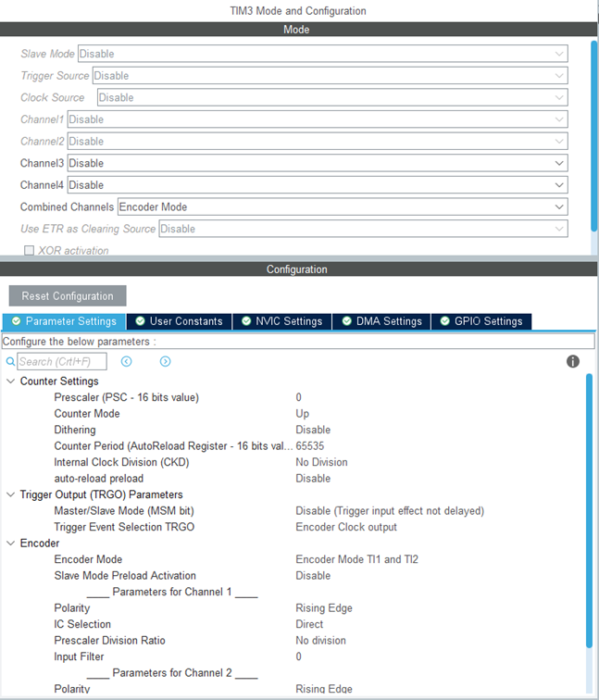Select the Dithering value Disable

coord(313,430)
